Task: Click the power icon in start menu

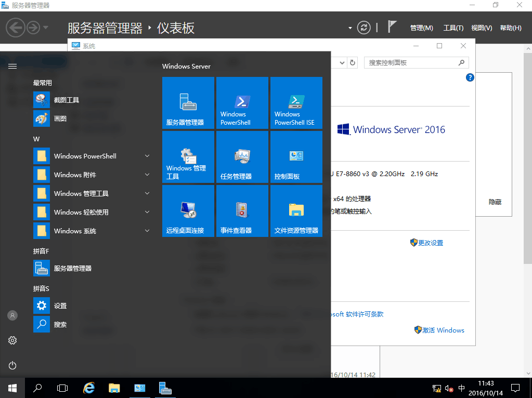Action: [x=12, y=365]
